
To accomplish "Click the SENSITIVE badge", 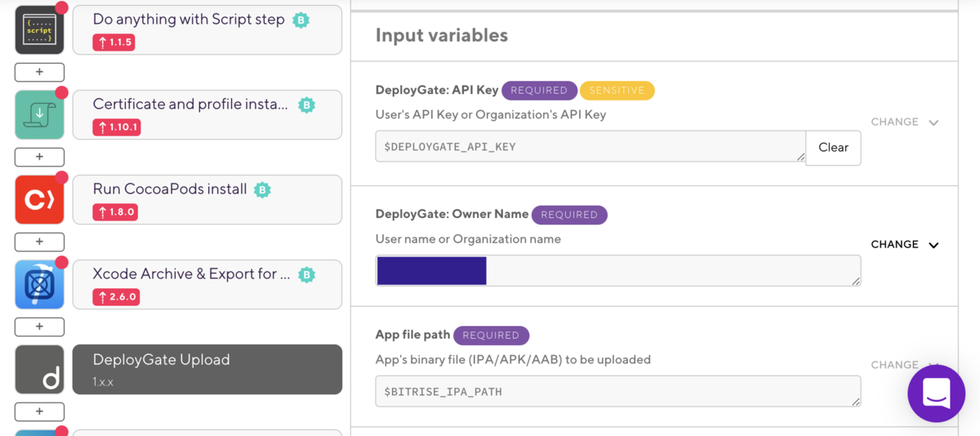I will tap(617, 91).
